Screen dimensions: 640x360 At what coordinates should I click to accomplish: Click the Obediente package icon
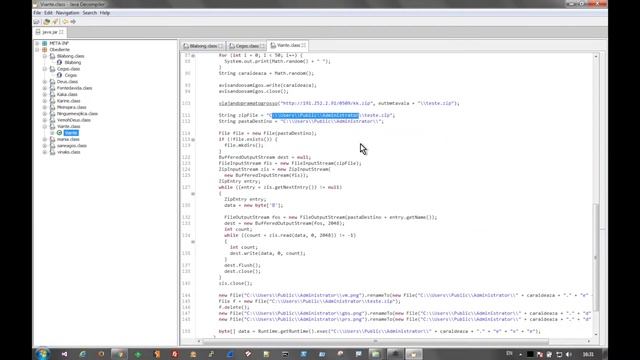click(44, 50)
